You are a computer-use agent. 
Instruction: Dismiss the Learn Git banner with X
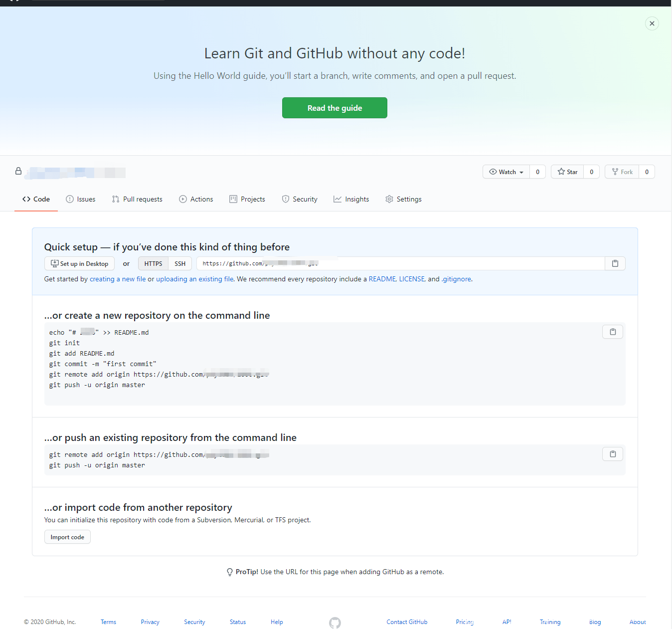click(x=652, y=23)
